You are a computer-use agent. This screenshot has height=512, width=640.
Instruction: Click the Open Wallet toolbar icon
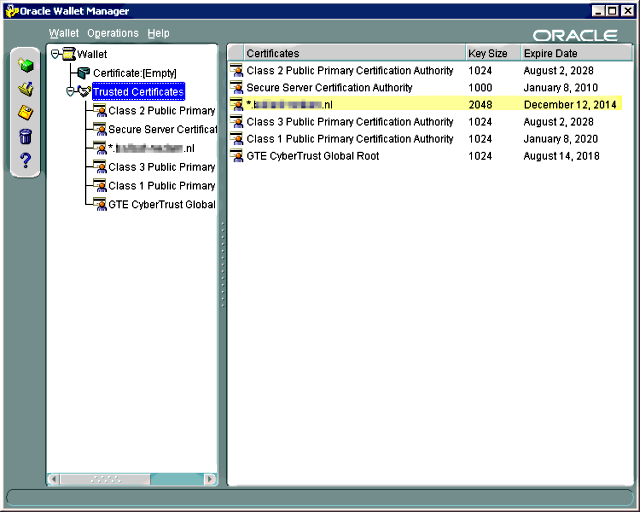[25, 89]
